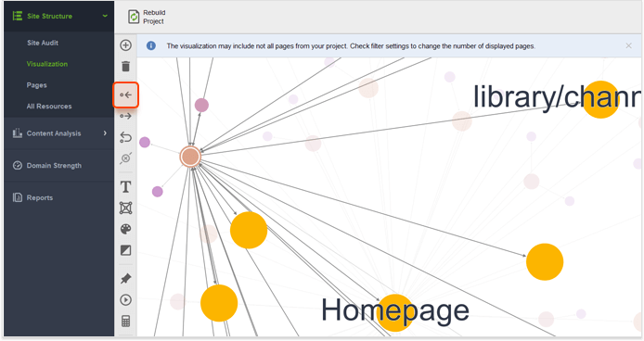Select the text label T tool

pos(125,187)
